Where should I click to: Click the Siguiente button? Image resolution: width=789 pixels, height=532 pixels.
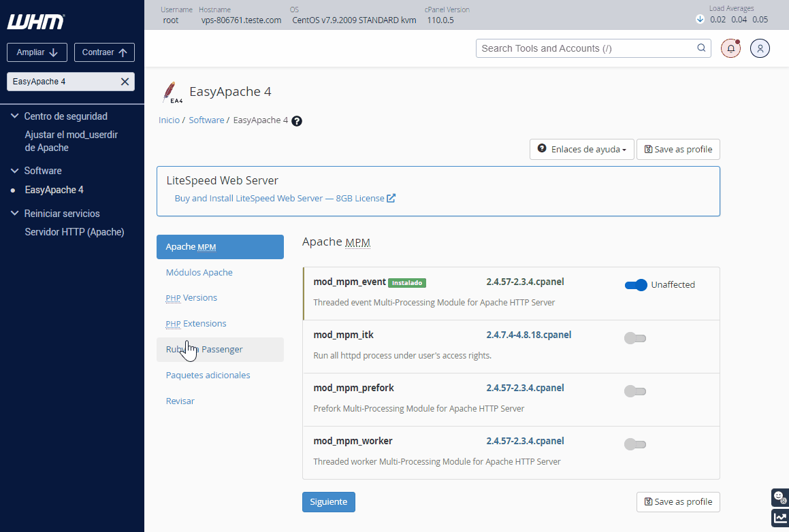click(x=329, y=502)
